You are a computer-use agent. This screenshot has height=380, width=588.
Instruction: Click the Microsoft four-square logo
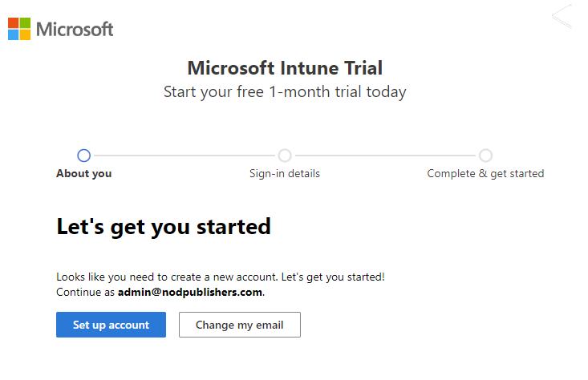(19, 30)
